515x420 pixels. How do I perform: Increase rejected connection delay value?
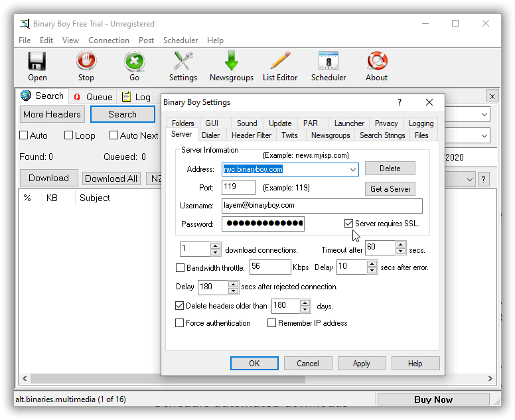pos(233,284)
